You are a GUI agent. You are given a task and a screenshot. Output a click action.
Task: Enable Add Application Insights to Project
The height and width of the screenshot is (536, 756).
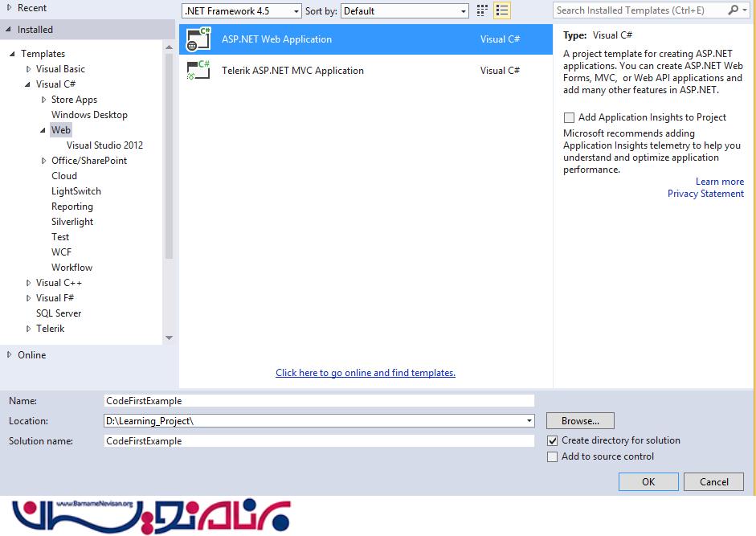569,117
